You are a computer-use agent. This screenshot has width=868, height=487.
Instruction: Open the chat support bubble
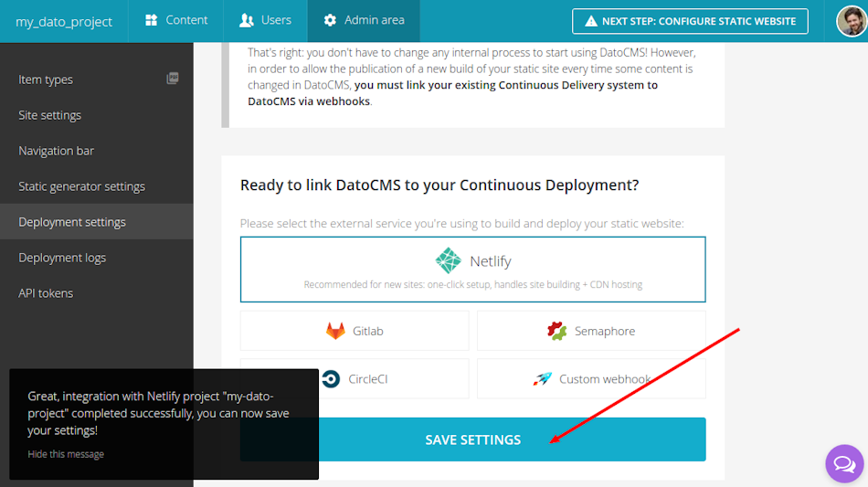pyautogui.click(x=845, y=464)
